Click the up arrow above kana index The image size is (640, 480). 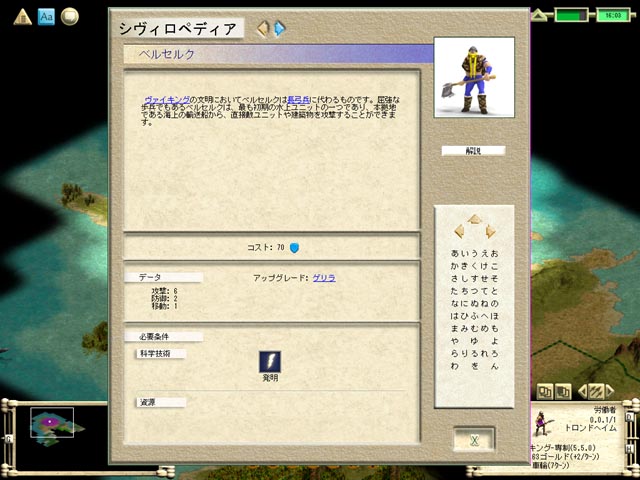475,219
